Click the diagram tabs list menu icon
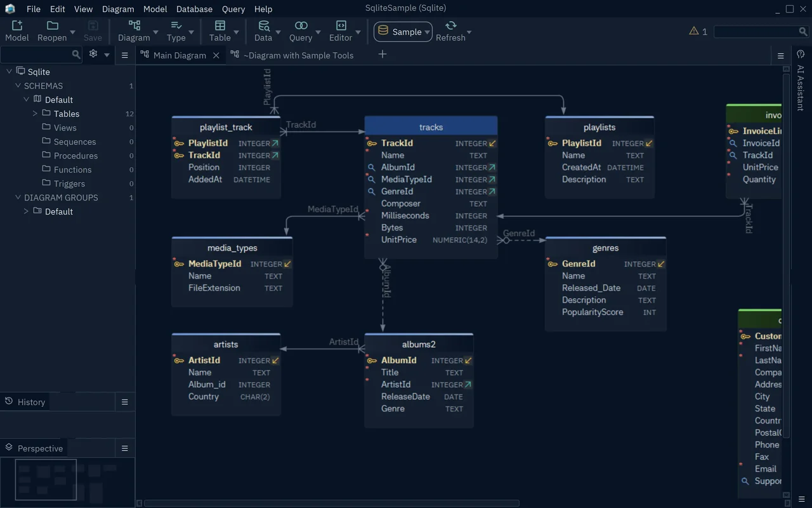 coord(781,56)
